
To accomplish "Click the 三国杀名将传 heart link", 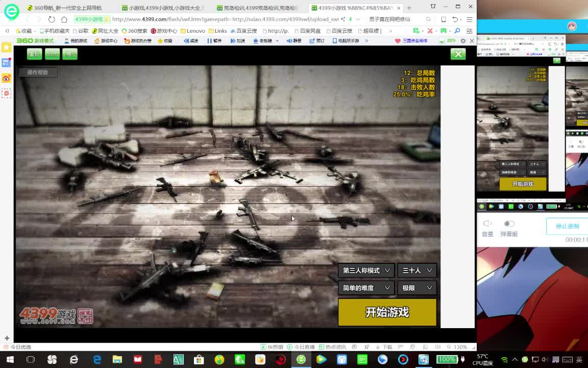I will pos(411,40).
